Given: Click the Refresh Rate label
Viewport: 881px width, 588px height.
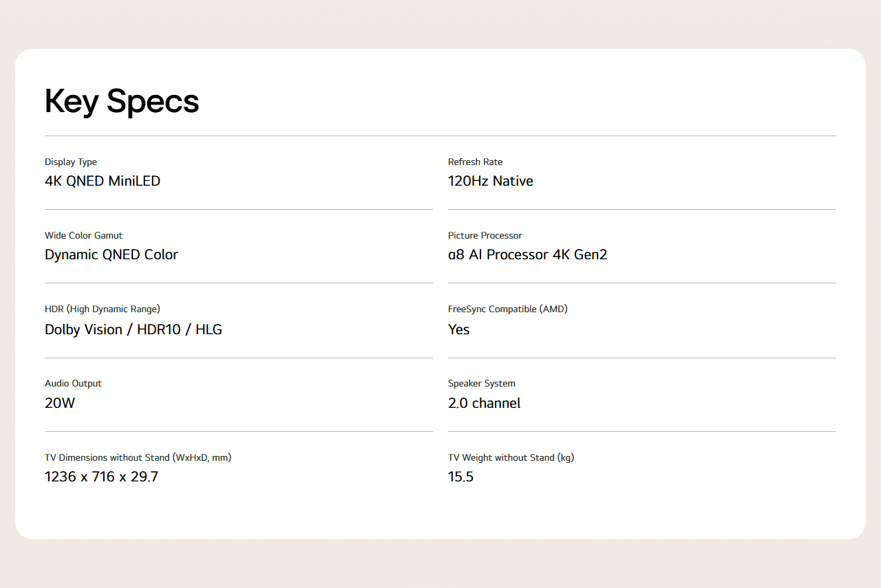Looking at the screenshot, I should (x=475, y=162).
